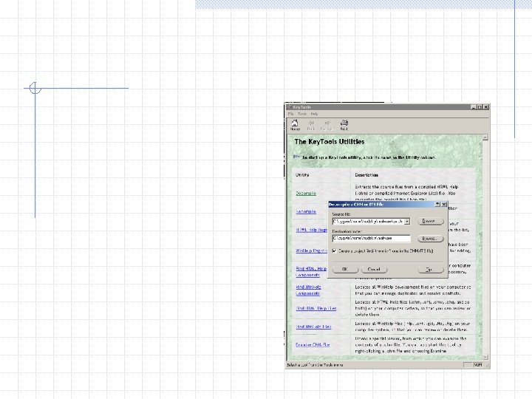The width and height of the screenshot is (532, 399).
Task: Click the scrollbar down arrow
Action: 485,357
